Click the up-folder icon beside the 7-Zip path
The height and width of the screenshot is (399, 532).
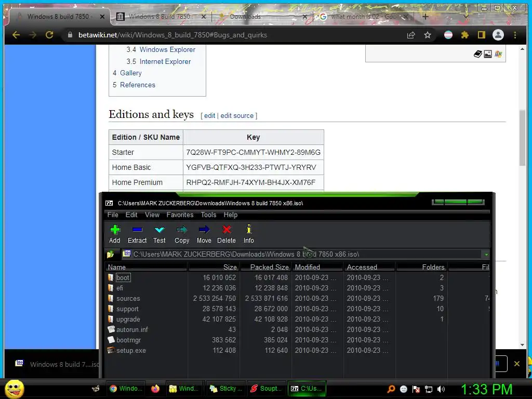110,254
